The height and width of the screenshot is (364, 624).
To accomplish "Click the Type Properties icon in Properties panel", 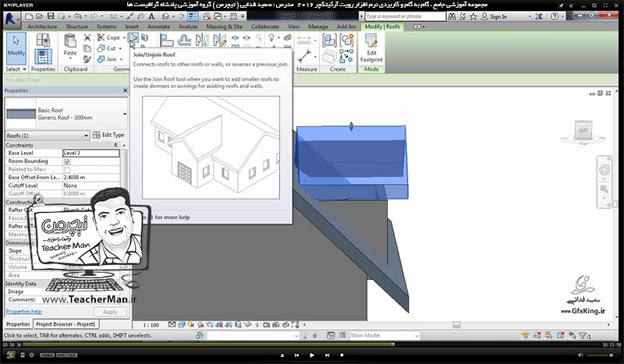I will tap(43, 41).
